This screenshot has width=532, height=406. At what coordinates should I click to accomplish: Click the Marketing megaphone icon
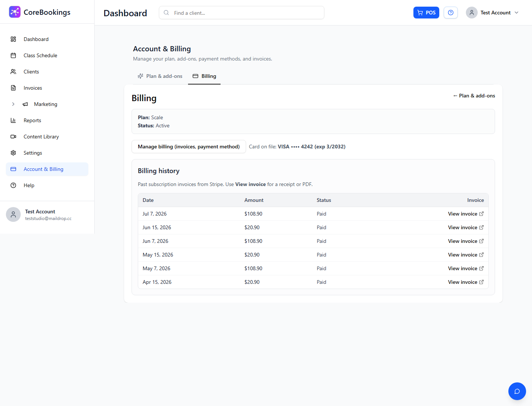(25, 104)
